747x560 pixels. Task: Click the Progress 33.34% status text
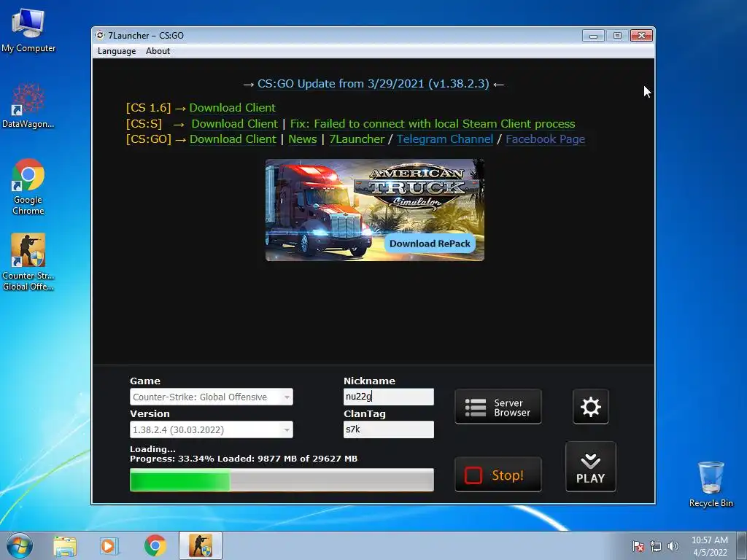(244, 459)
